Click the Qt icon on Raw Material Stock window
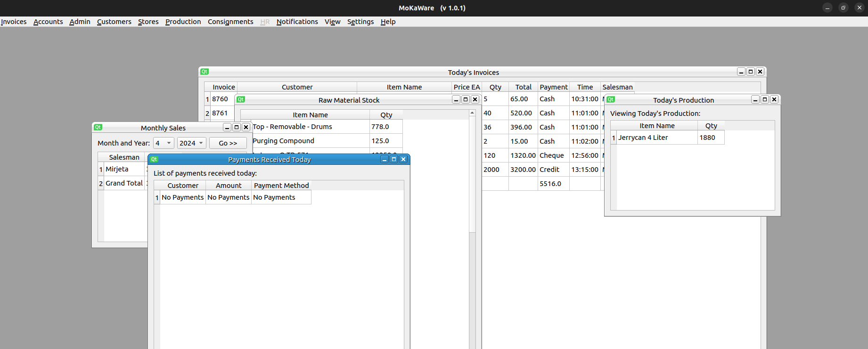868x349 pixels. (x=241, y=99)
